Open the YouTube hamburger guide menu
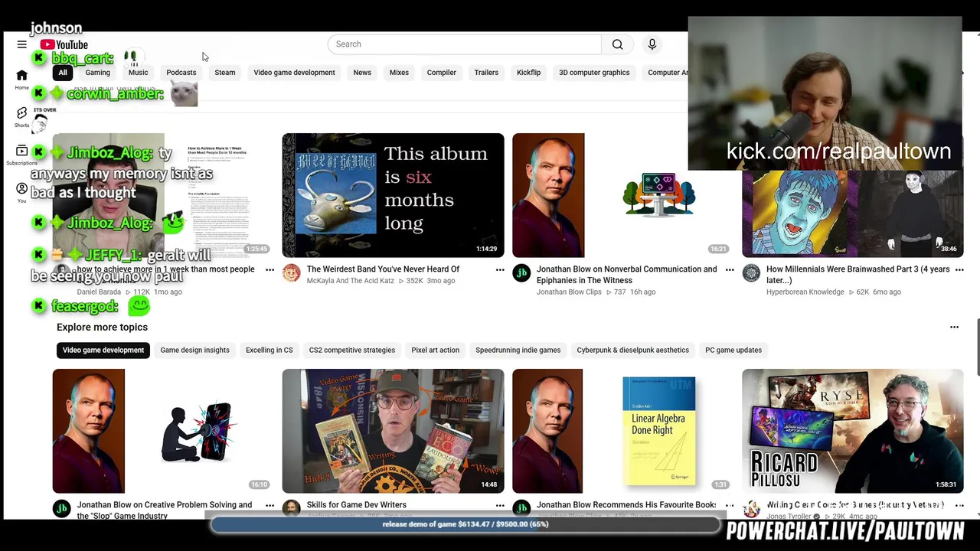The image size is (980, 551). coord(21,44)
